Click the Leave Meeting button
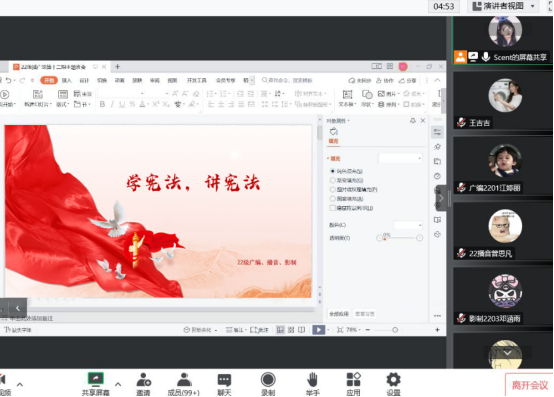This screenshot has height=397, width=554. [x=530, y=385]
